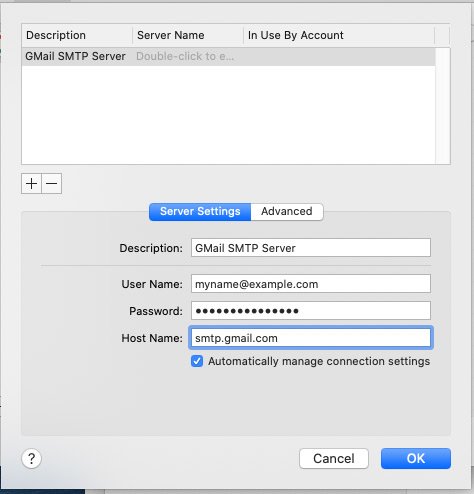This screenshot has height=494, width=474.
Task: Select the Server Settings tab
Action: point(200,211)
